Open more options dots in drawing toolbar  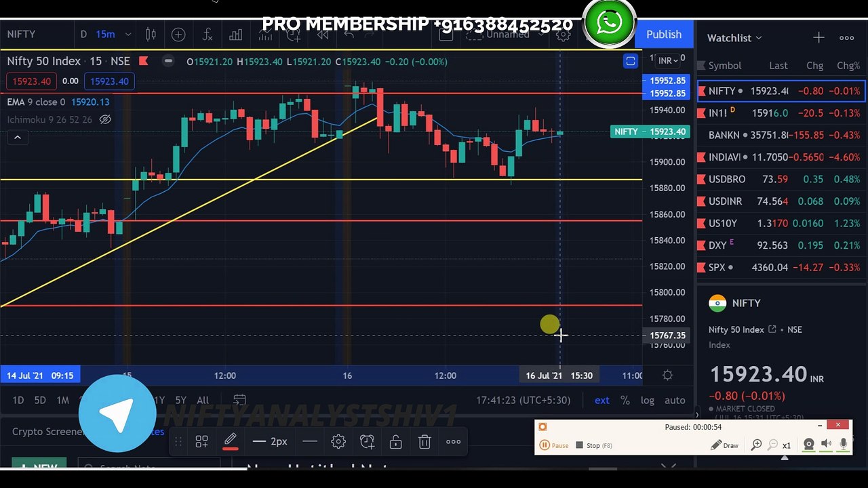click(x=454, y=442)
